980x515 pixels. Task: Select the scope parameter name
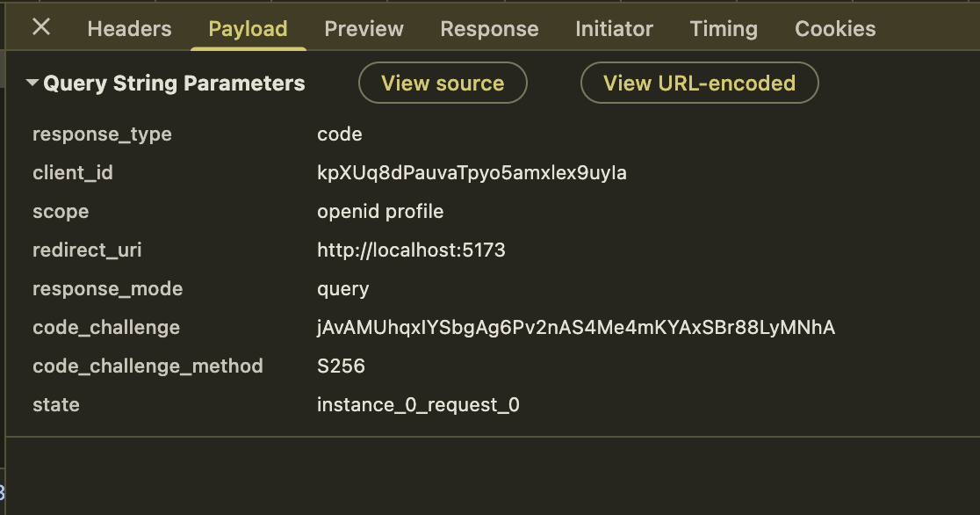(61, 212)
